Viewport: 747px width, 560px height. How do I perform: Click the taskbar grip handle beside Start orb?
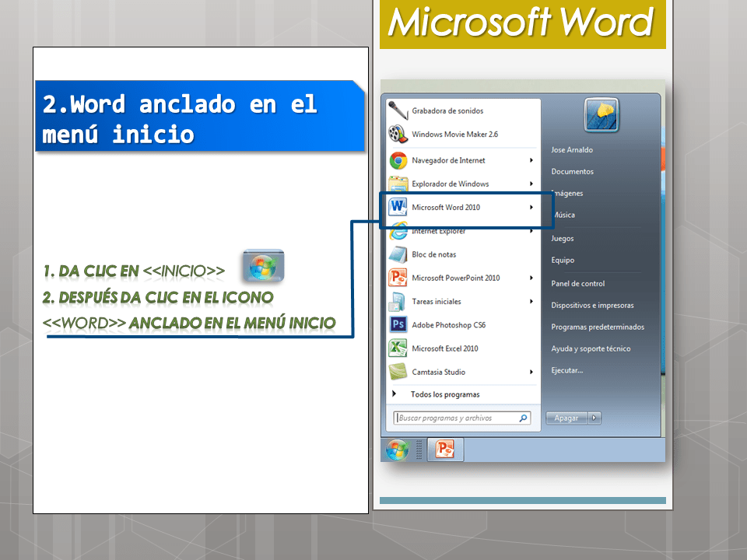(419, 450)
